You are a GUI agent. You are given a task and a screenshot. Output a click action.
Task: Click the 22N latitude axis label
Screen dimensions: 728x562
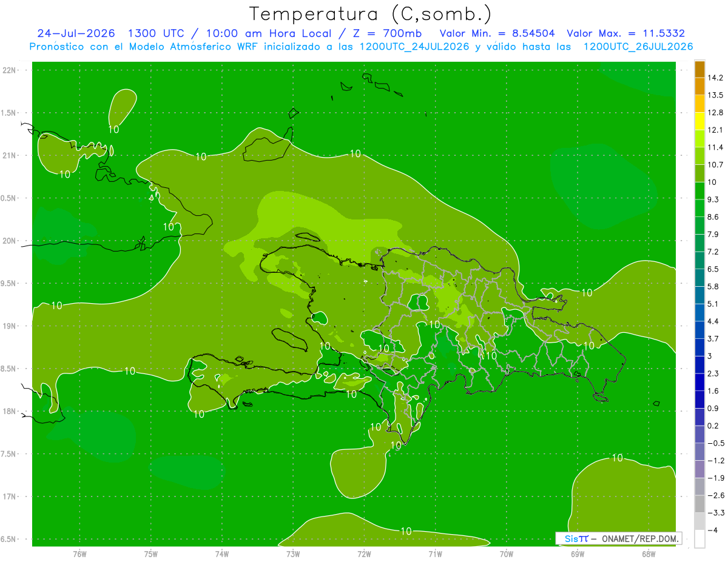pos(9,70)
